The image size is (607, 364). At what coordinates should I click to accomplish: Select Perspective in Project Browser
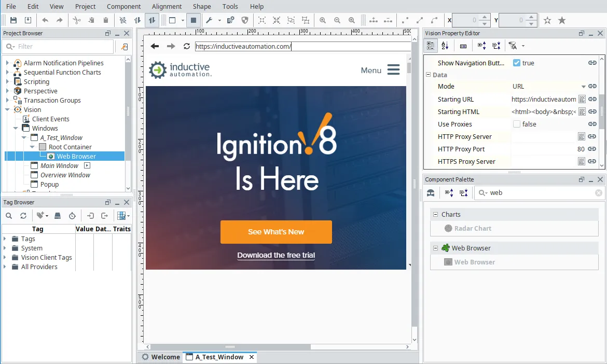[40, 91]
